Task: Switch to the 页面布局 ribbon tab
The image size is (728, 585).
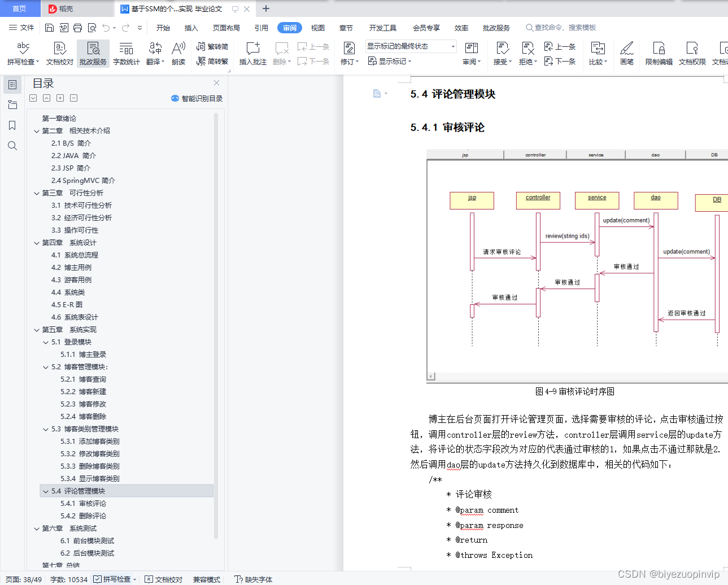Action: pyautogui.click(x=226, y=28)
